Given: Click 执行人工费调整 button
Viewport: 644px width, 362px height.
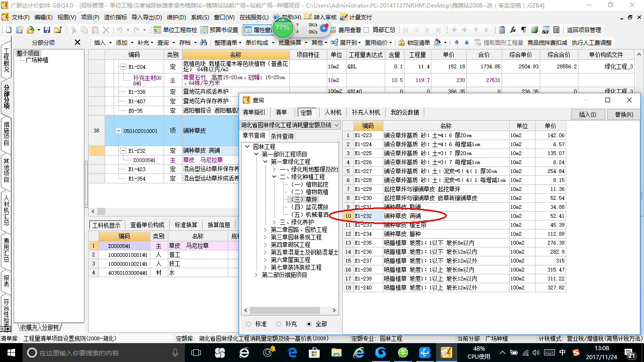Looking at the screenshot, I should [x=592, y=42].
